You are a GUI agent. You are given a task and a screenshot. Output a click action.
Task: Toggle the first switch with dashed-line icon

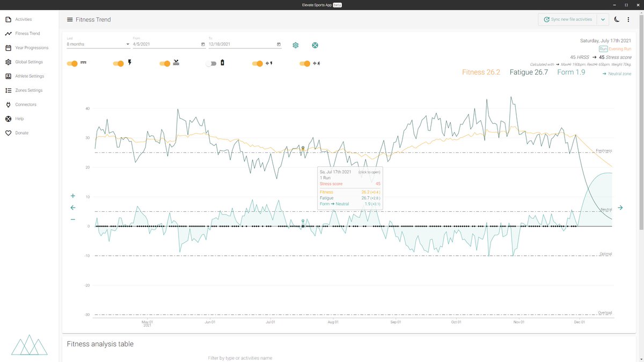click(72, 63)
